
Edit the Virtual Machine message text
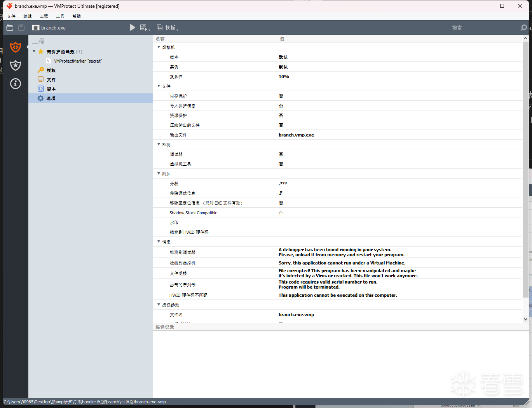click(342, 263)
